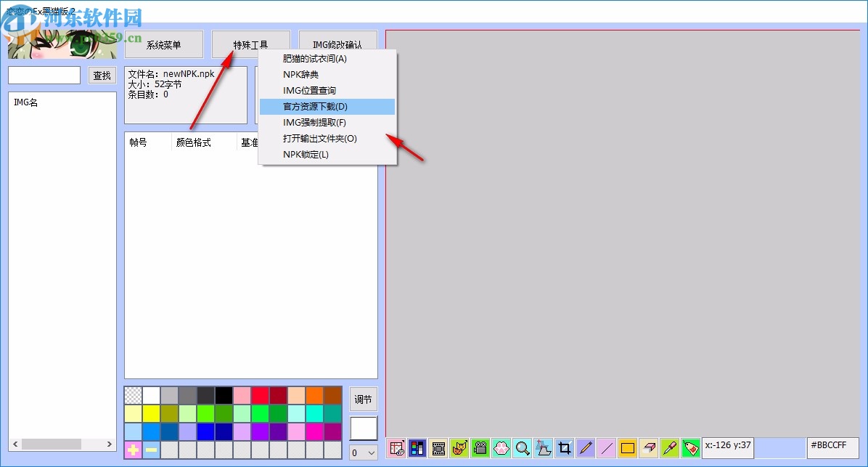Select the rectangle shape tool
The height and width of the screenshot is (467, 868).
coord(627,447)
